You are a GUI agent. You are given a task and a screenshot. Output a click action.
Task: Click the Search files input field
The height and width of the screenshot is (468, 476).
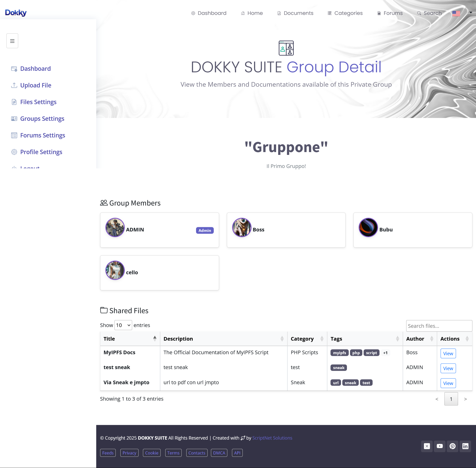coord(439,326)
